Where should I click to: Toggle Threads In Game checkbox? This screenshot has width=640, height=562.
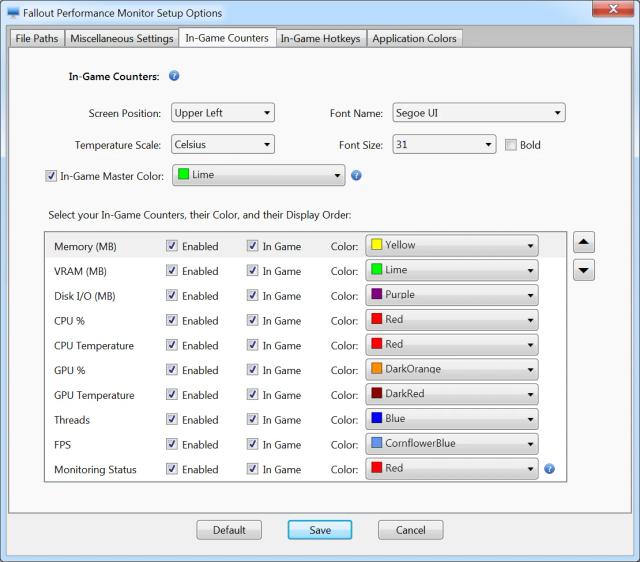(x=253, y=419)
